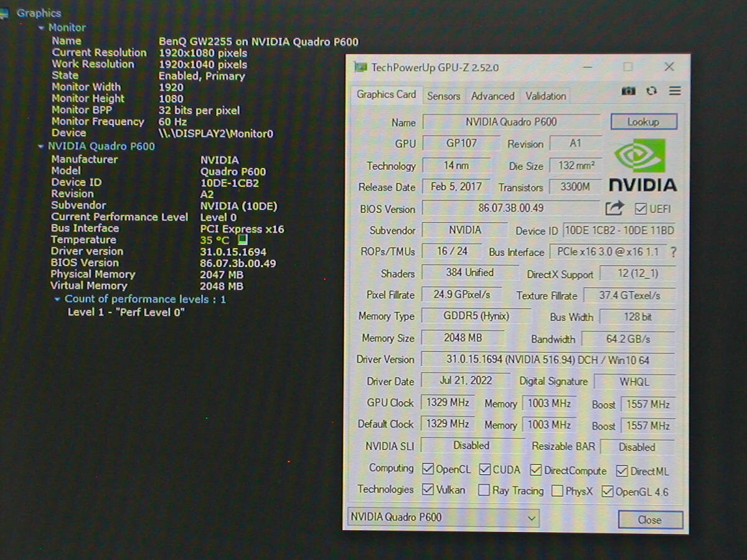Select the Level 1 "Perf Level 0" row

click(x=126, y=312)
